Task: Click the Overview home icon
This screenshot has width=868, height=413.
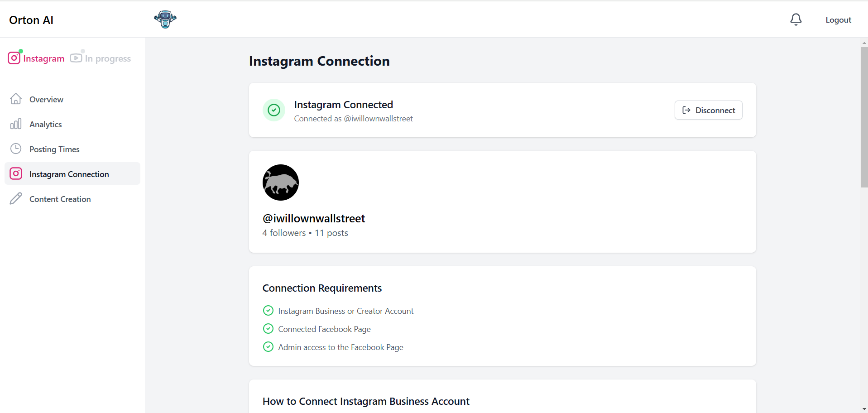Action: 16,99
